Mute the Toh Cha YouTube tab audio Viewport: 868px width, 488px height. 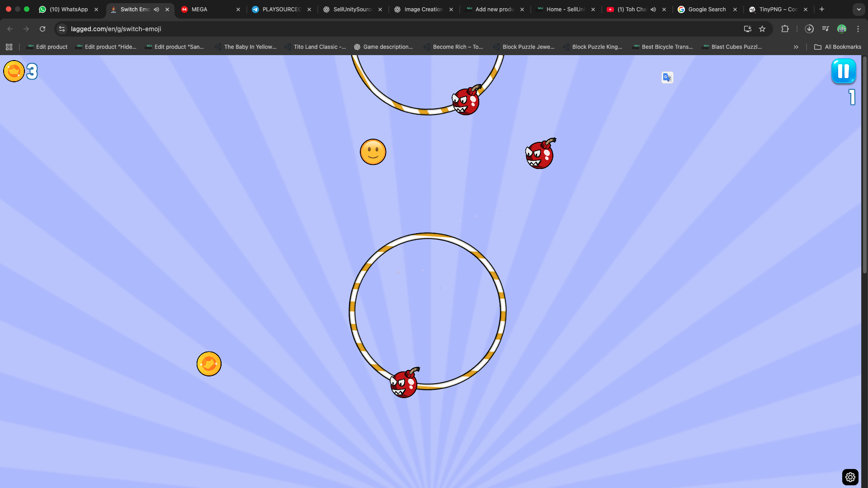[x=653, y=9]
